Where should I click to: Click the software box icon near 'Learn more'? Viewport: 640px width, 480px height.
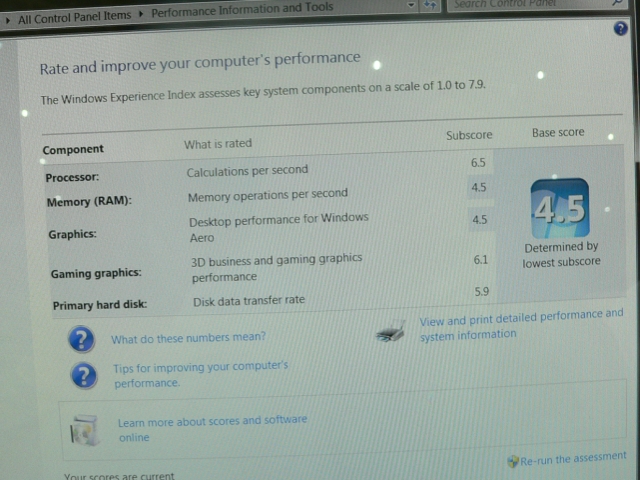[x=84, y=430]
